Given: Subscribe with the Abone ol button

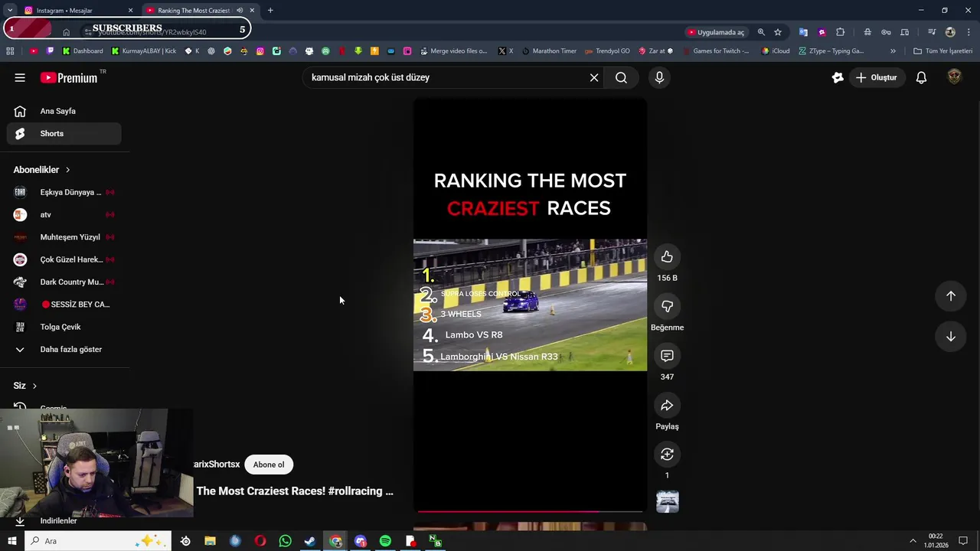Looking at the screenshot, I should [x=269, y=465].
